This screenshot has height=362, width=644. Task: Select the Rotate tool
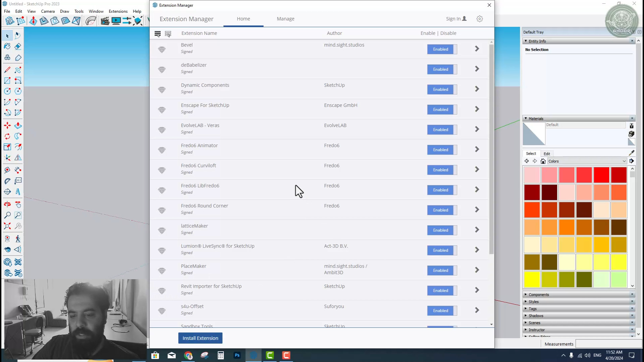(x=7, y=136)
